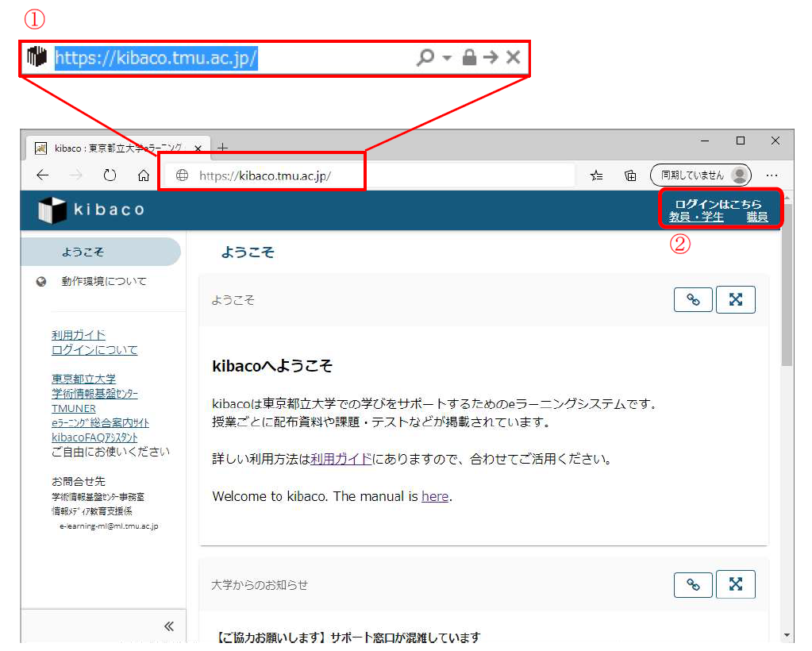The image size is (812, 651).
Task: Open a new browser tab
Action: point(223,148)
